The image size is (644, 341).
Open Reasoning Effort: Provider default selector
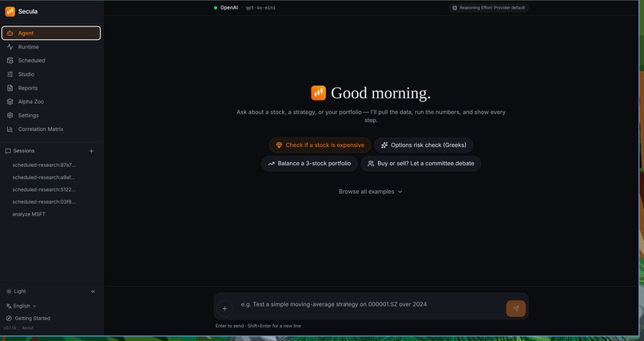(x=488, y=8)
